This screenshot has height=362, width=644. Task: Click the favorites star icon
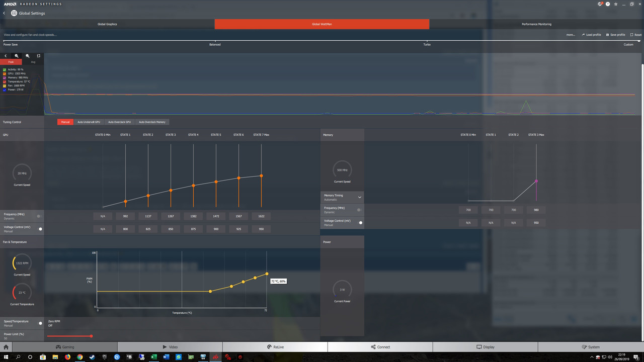[x=615, y=4]
